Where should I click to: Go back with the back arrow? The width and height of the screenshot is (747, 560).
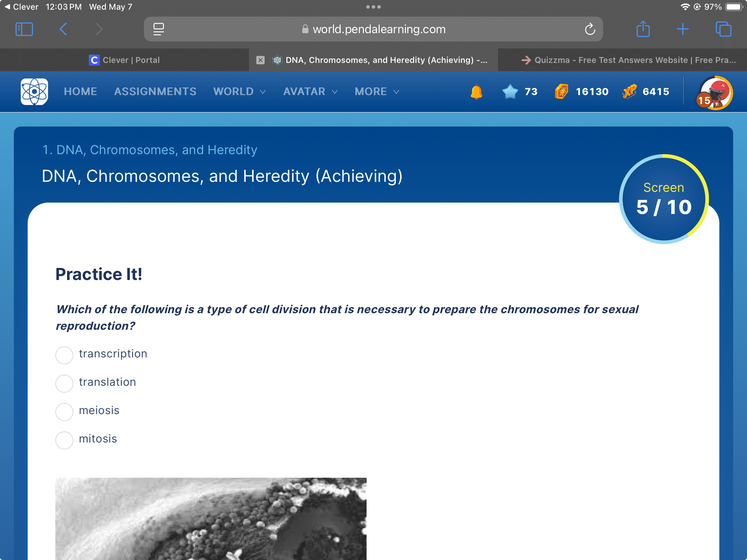click(x=63, y=29)
